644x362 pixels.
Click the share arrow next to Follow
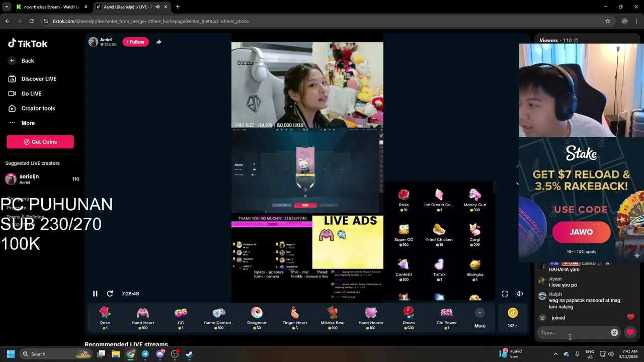(x=158, y=42)
